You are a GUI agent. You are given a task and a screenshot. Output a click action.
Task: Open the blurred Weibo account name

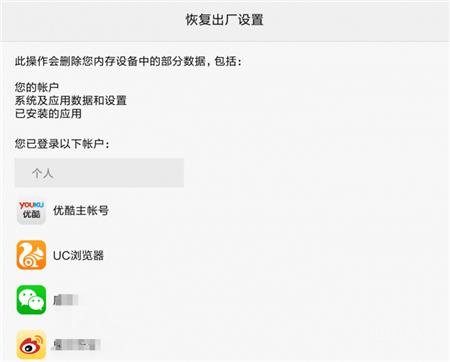tap(76, 345)
